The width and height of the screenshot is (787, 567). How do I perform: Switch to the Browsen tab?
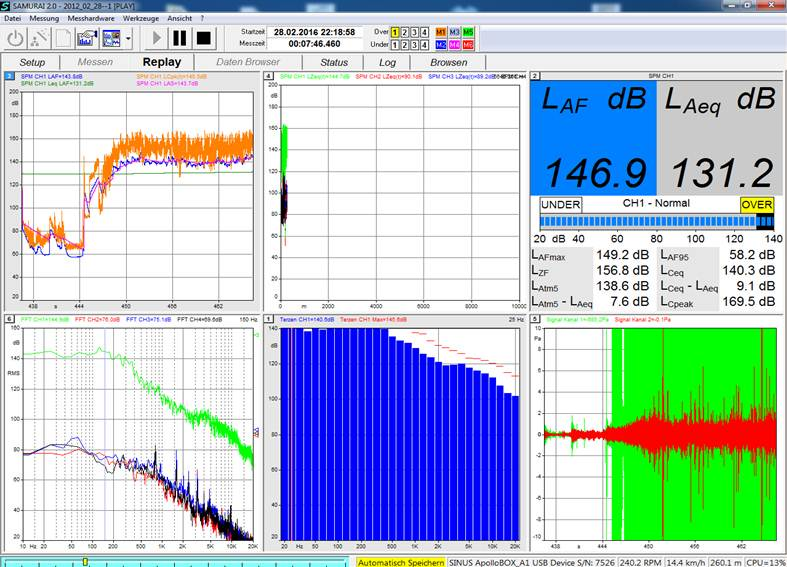448,62
